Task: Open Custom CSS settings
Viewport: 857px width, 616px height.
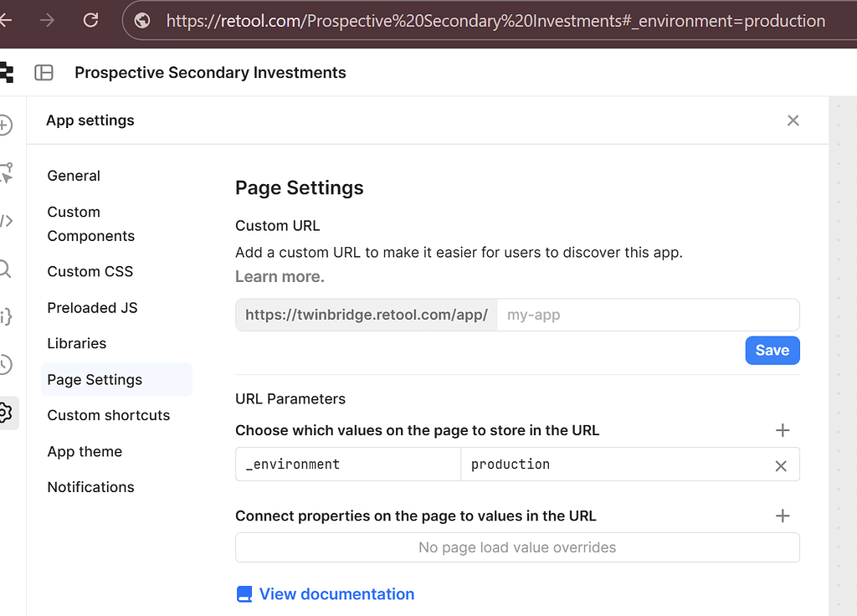Action: point(90,272)
